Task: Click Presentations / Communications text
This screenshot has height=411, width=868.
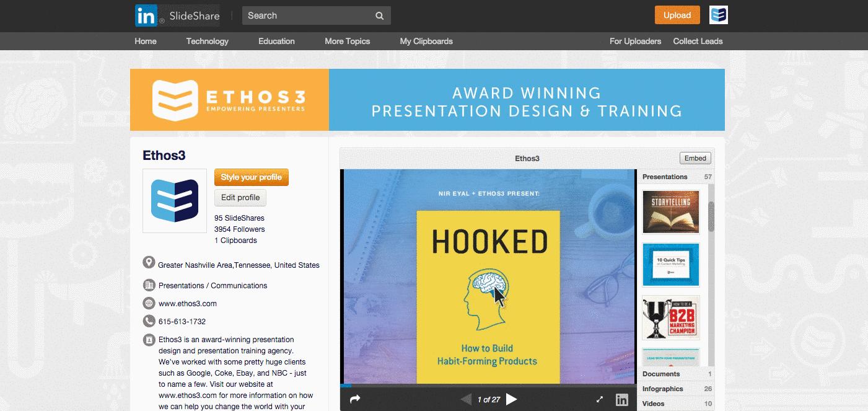Action: click(213, 286)
